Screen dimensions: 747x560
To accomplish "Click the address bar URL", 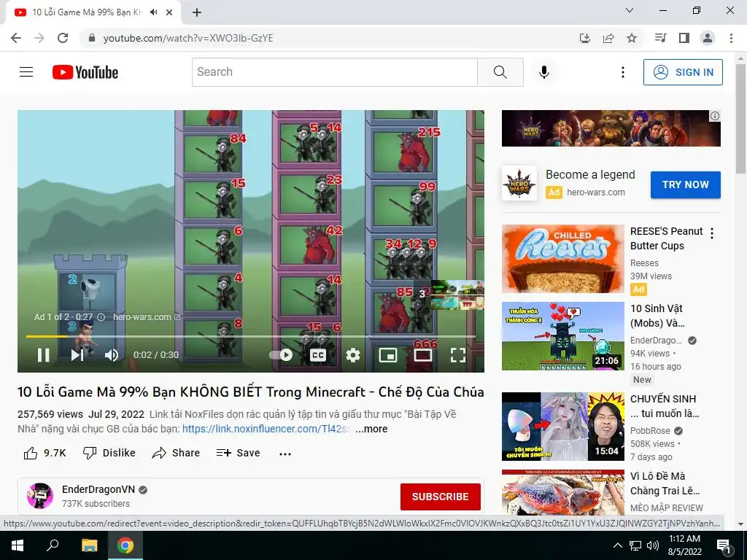I will point(188,38).
